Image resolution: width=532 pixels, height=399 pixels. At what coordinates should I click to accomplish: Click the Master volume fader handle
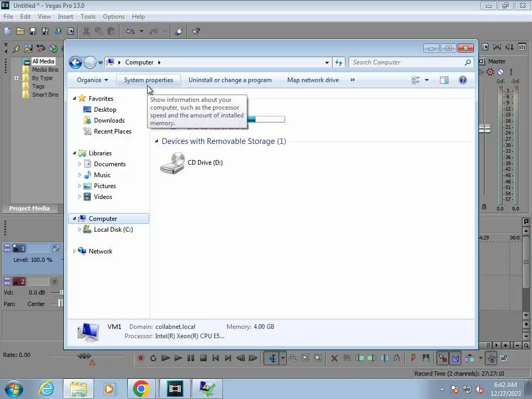(485, 129)
